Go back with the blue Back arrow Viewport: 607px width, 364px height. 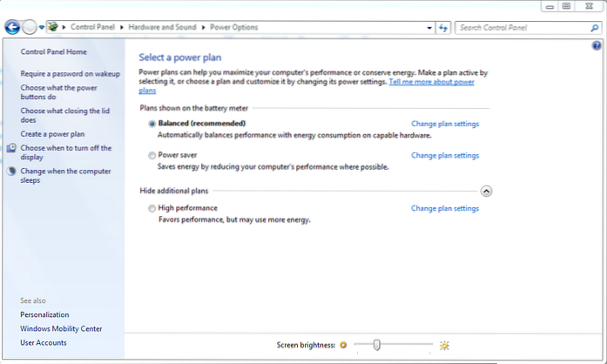(12, 27)
